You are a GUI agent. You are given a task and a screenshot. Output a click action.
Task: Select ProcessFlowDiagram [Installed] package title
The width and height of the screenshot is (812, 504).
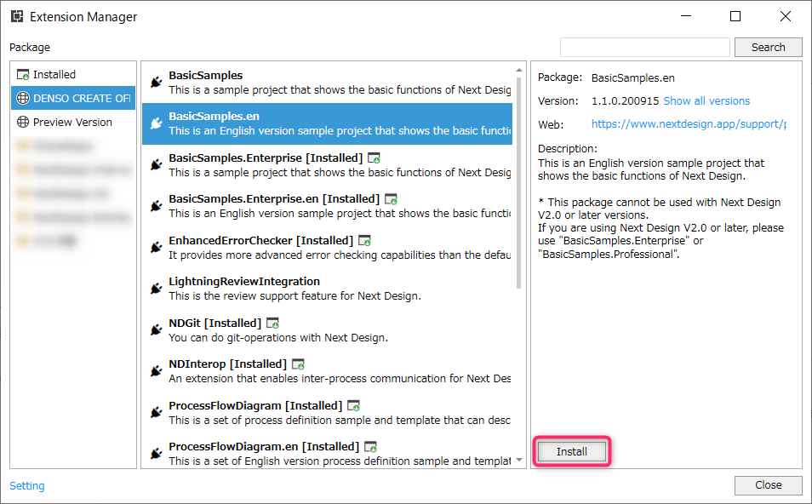[255, 405]
